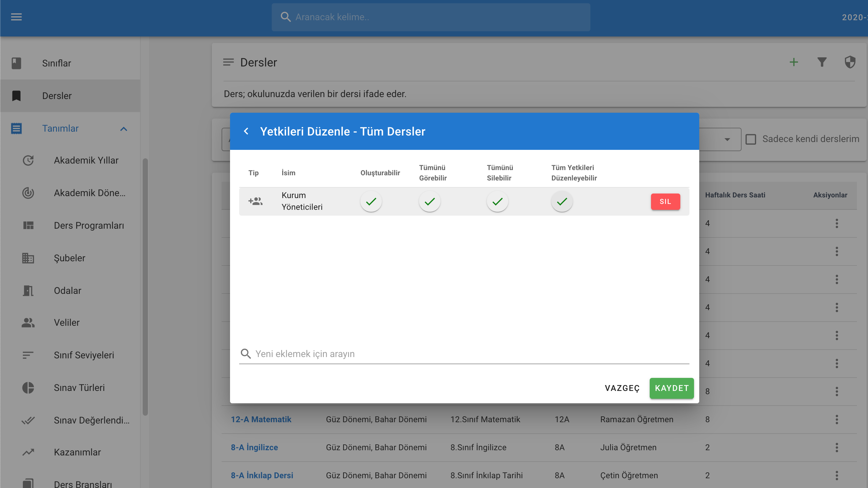Click the Sınıflar book icon
The height and width of the screenshot is (488, 868).
tap(16, 63)
